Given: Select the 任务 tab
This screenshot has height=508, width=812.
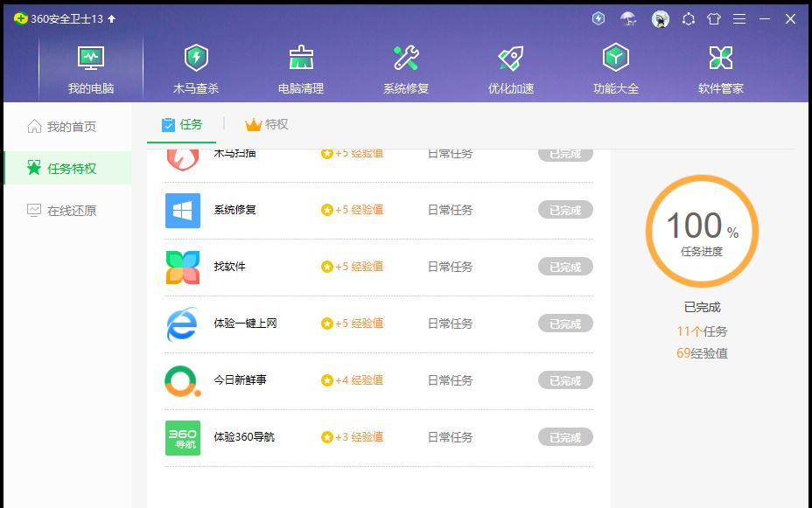Looking at the screenshot, I should coord(181,124).
